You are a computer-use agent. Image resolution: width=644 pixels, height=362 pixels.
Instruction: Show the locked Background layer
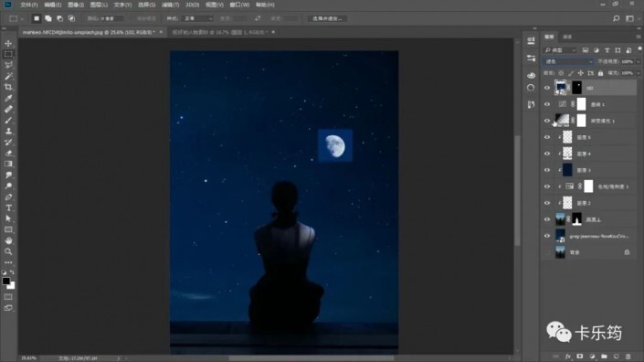pyautogui.click(x=547, y=252)
